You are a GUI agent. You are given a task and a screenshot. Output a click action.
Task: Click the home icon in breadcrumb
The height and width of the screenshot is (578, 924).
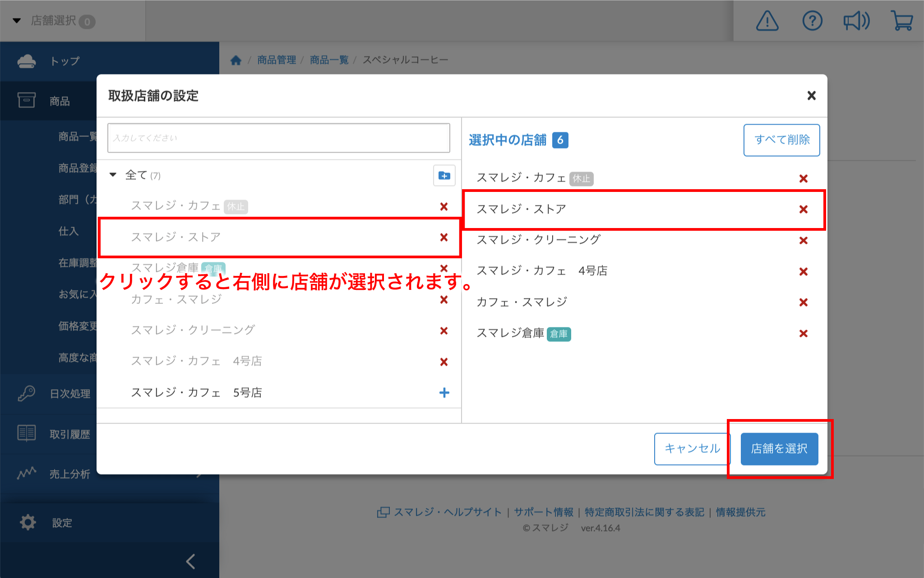[236, 60]
